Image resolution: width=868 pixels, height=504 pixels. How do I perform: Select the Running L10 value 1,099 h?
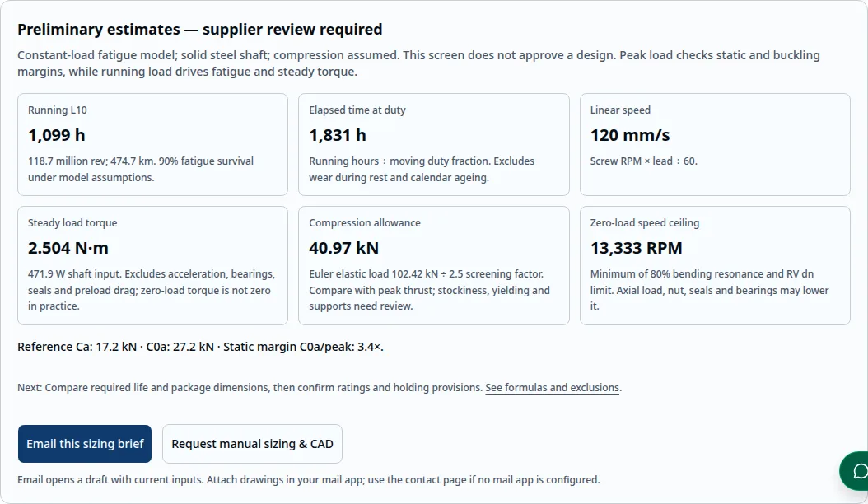[x=57, y=135]
